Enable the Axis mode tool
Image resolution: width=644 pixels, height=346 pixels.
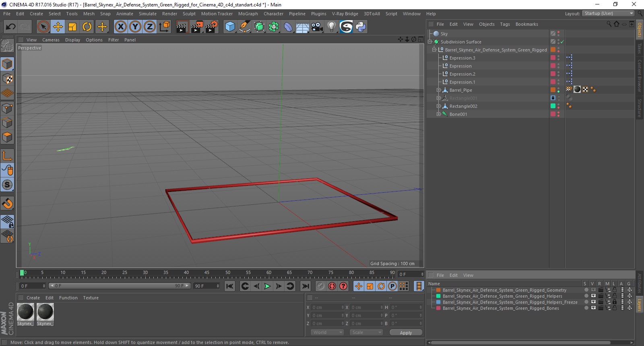7,156
